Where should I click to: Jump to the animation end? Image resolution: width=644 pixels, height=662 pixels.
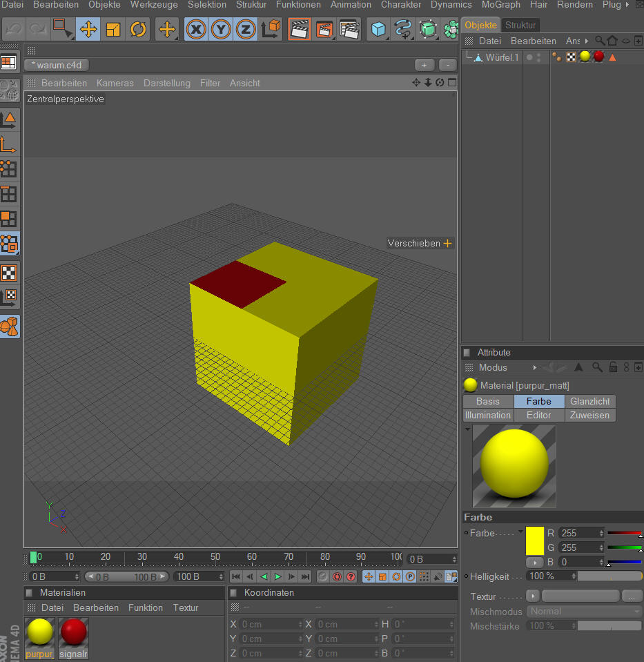point(305,576)
